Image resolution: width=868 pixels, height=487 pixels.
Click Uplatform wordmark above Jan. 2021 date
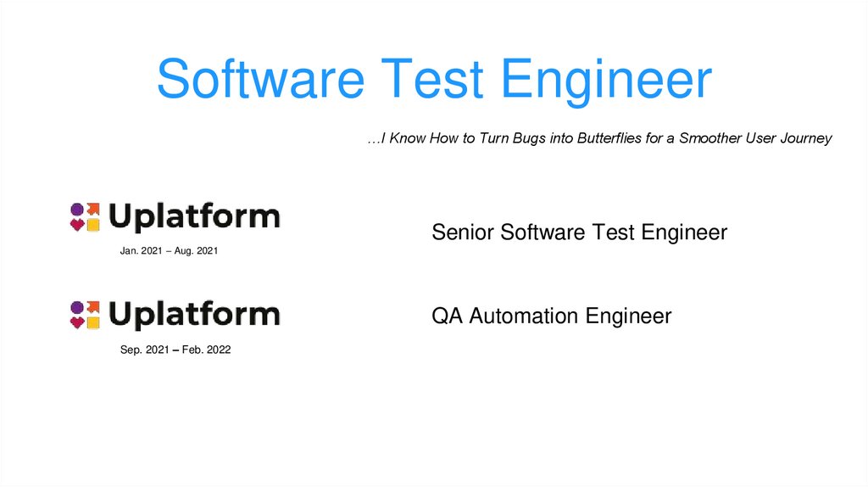click(x=194, y=218)
